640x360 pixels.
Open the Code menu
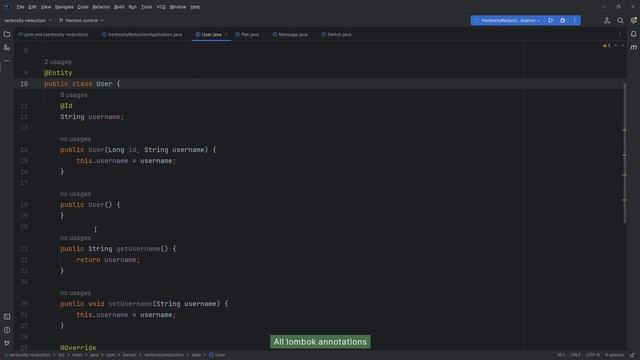click(83, 7)
